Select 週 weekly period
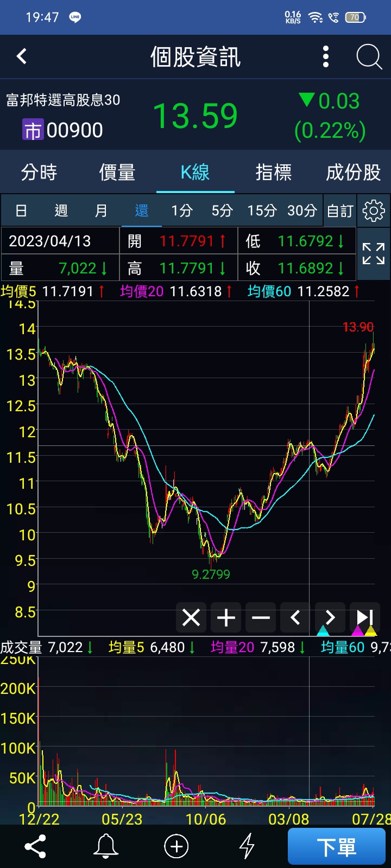 (61, 210)
